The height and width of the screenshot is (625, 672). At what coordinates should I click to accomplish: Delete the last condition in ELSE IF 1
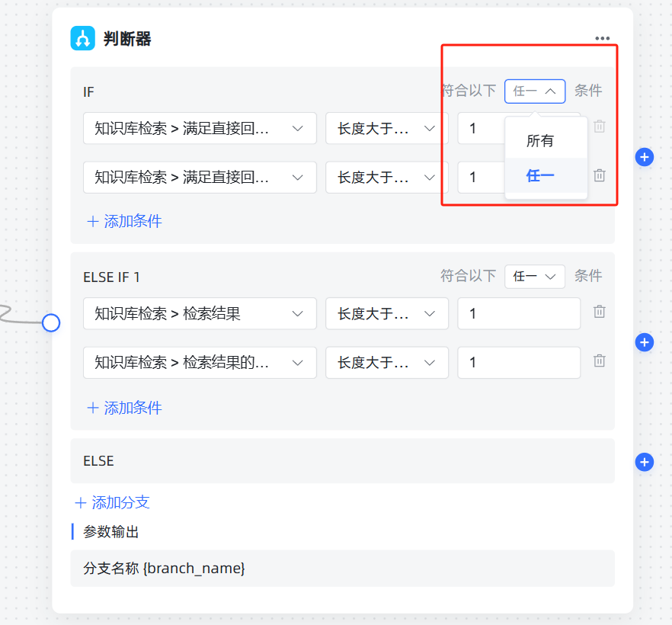tap(600, 361)
